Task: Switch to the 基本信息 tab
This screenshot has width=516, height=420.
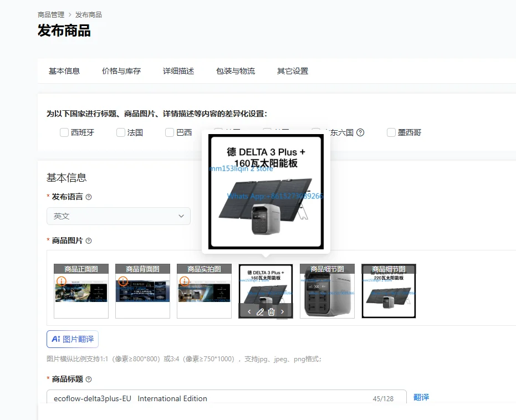Action: click(x=64, y=71)
